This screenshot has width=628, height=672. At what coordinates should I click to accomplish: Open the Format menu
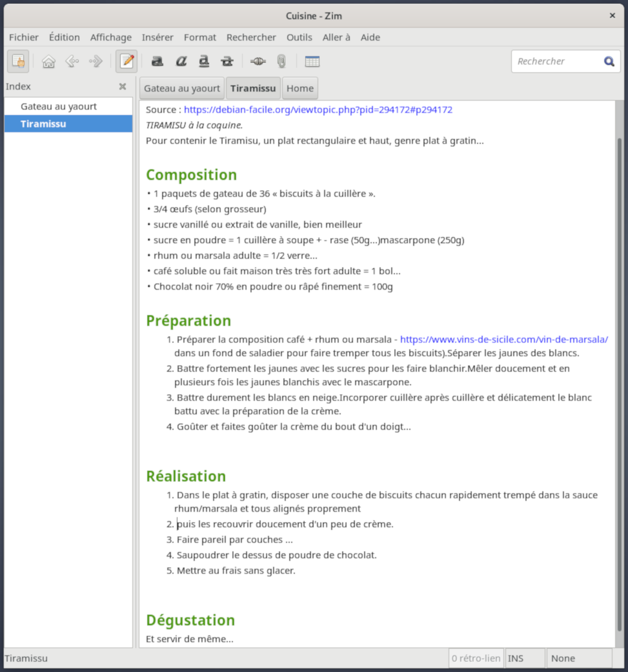[x=199, y=37]
